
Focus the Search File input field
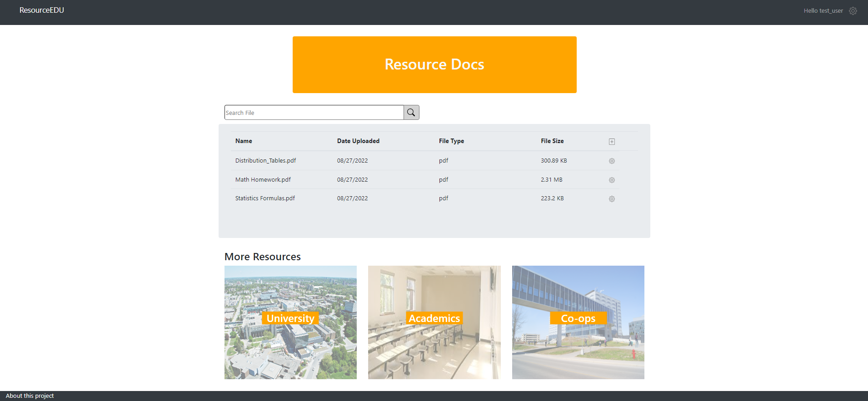coord(314,113)
